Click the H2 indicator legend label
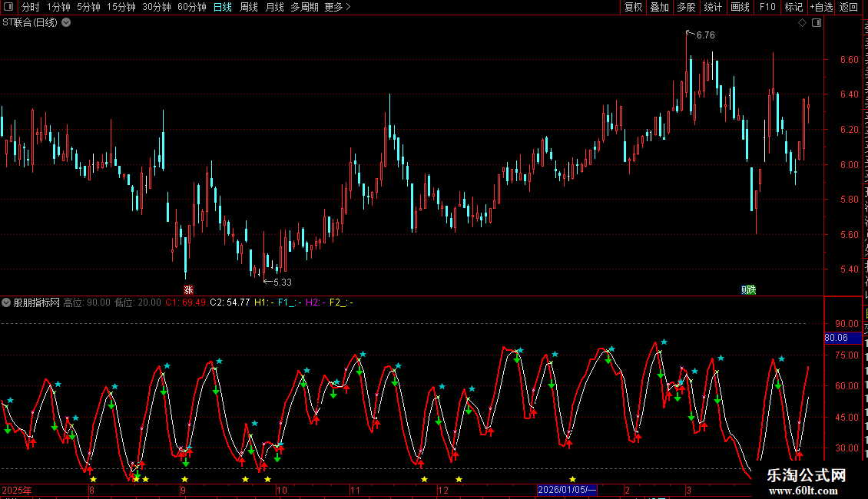This screenshot has width=868, height=499. pyautogui.click(x=316, y=302)
